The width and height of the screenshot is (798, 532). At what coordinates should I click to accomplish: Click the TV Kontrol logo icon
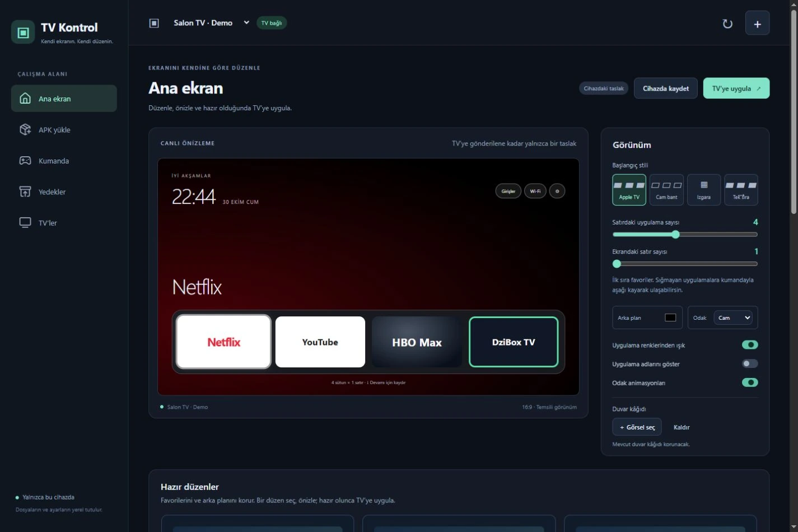coord(23,32)
